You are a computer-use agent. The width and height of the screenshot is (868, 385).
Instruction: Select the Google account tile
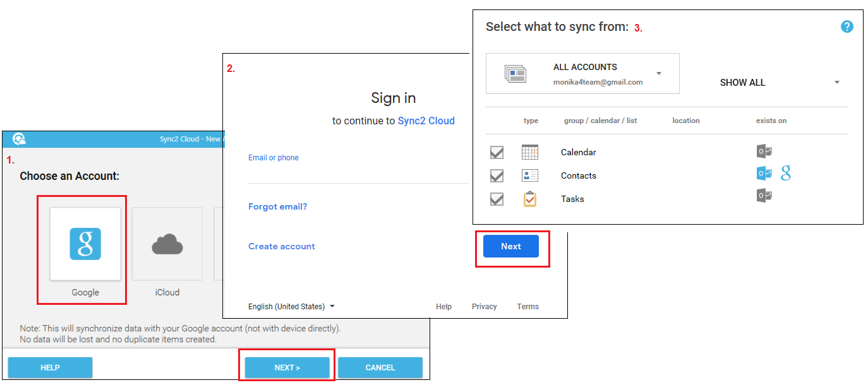(x=85, y=244)
